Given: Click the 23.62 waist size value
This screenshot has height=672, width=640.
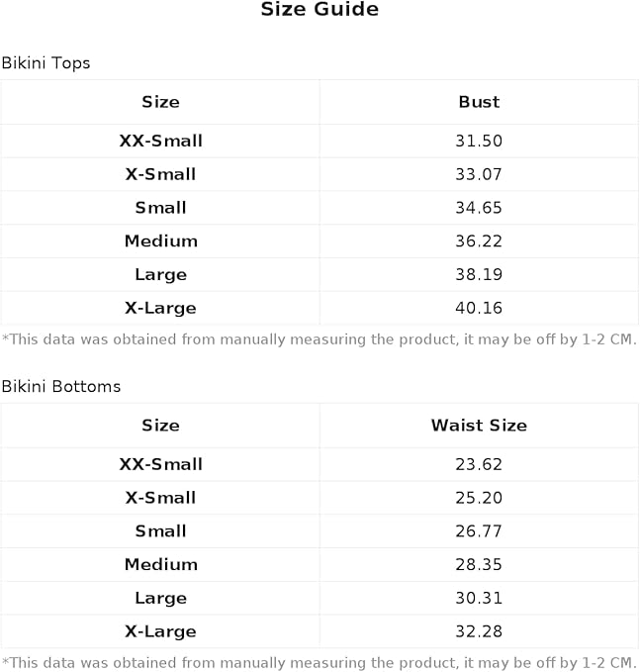Looking at the screenshot, I should [479, 464].
